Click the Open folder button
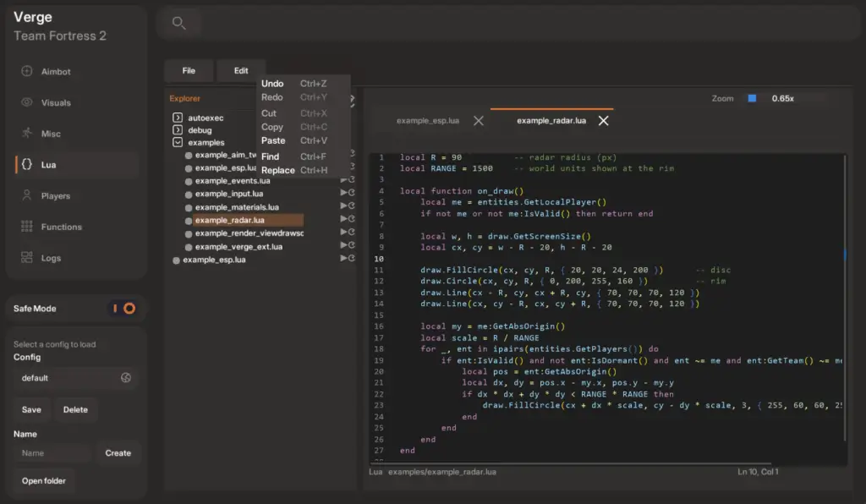The height and width of the screenshot is (504, 866). click(44, 481)
